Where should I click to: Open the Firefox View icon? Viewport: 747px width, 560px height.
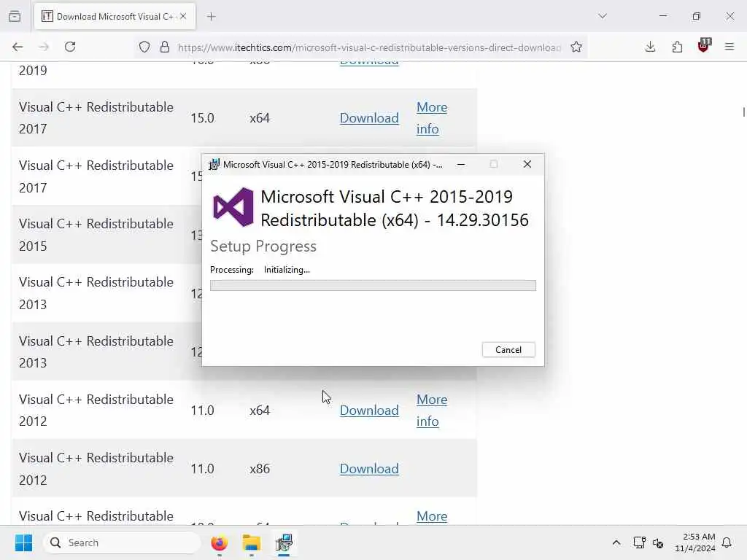(15, 16)
